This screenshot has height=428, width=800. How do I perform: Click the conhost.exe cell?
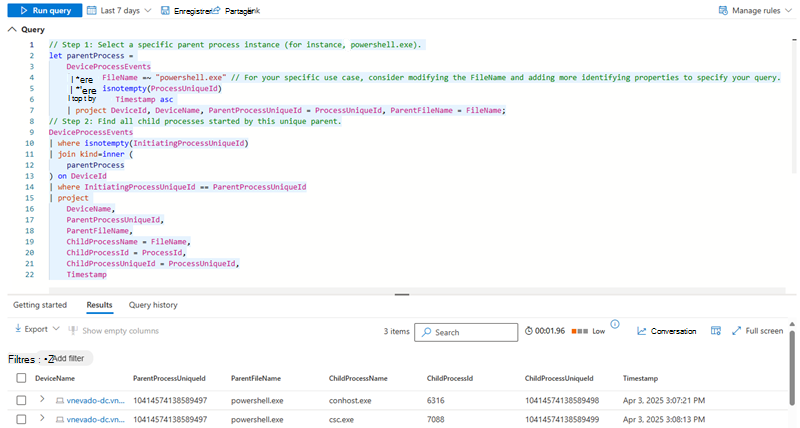pyautogui.click(x=350, y=400)
